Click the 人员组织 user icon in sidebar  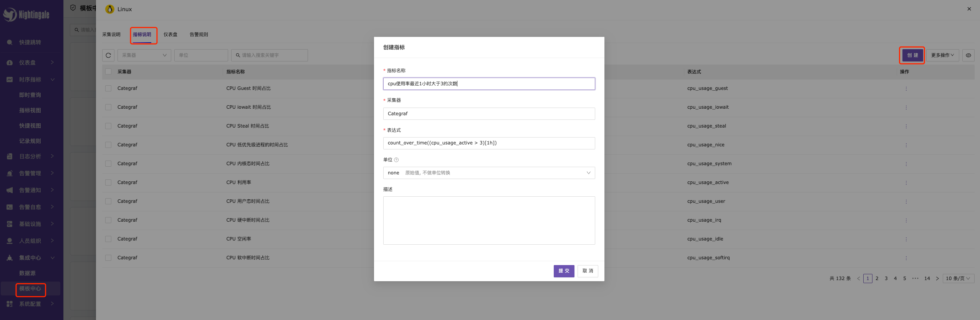point(10,241)
